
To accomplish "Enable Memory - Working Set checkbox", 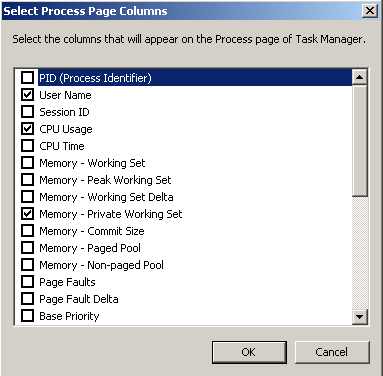I will (27, 163).
